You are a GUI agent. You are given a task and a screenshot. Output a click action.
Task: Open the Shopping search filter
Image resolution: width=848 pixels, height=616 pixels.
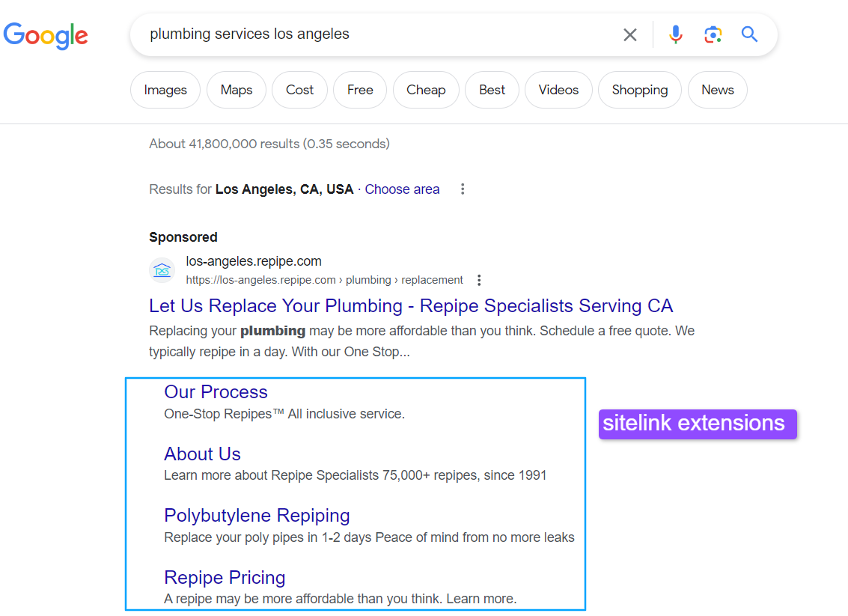[639, 90]
